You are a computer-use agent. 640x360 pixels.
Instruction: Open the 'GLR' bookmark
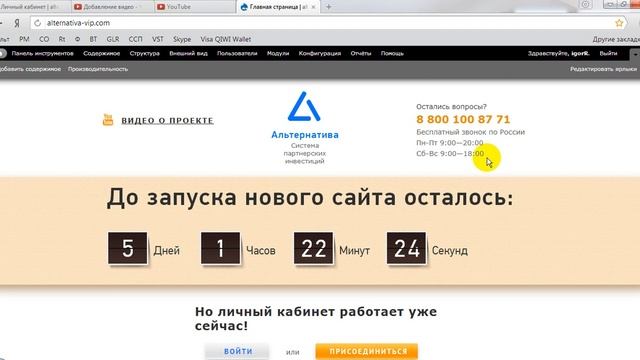pyautogui.click(x=113, y=39)
